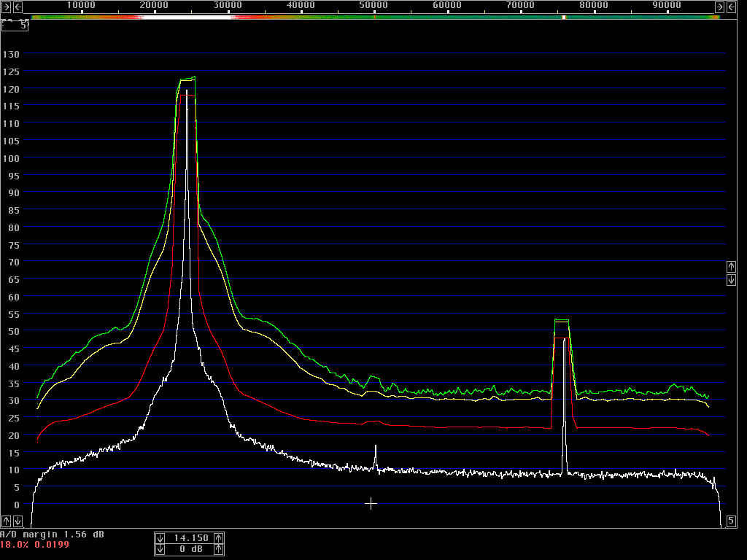Image resolution: width=747 pixels, height=560 pixels.
Task: Click the 130 label on the dB axis
Action: 11,54
